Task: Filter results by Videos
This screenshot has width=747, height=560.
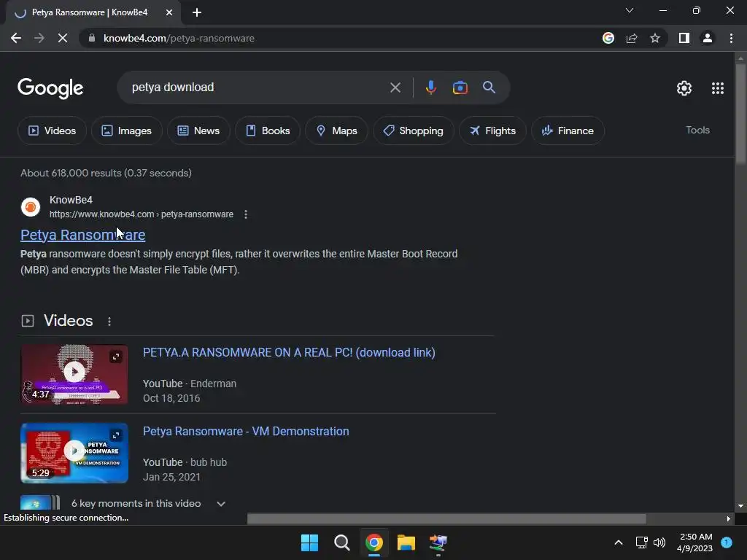Action: (52, 131)
